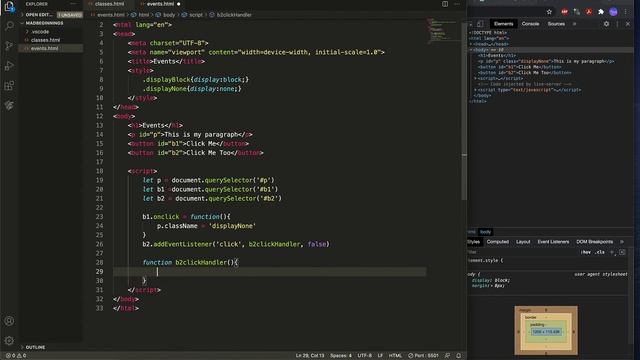Click the Port: 5501 Live Server status
The image size is (640, 360).
tap(423, 356)
